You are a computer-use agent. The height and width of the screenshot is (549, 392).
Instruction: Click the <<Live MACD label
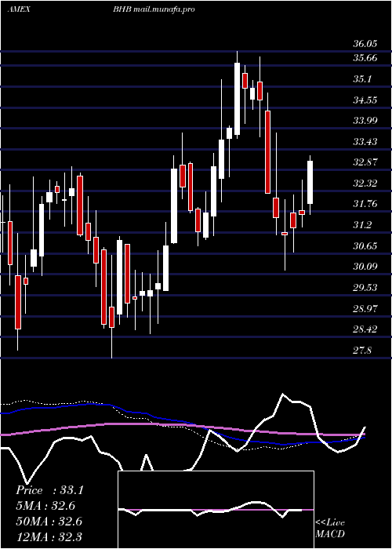pos(330,529)
